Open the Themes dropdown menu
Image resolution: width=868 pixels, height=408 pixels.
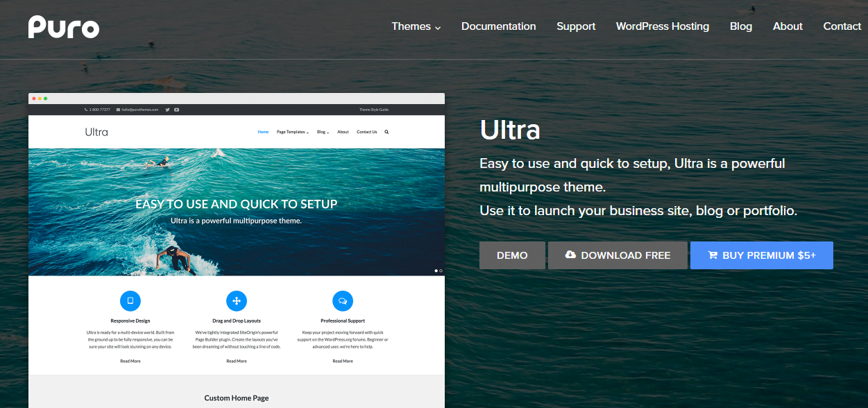point(416,26)
